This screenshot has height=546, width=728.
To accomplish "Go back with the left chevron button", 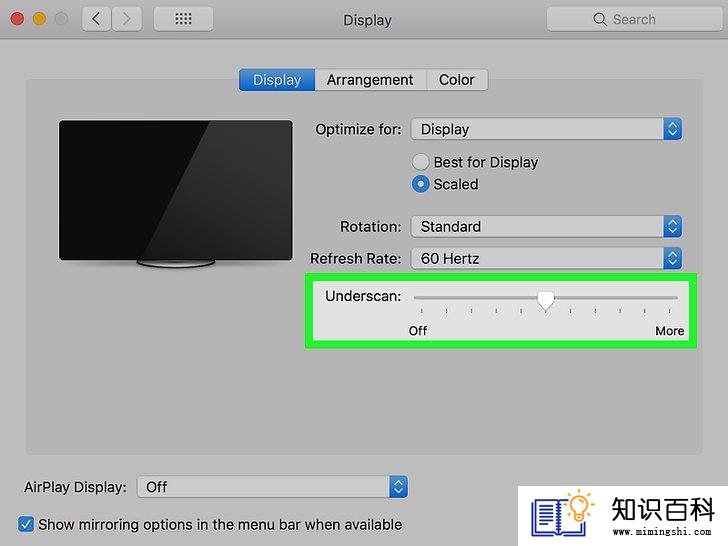I will (97, 19).
